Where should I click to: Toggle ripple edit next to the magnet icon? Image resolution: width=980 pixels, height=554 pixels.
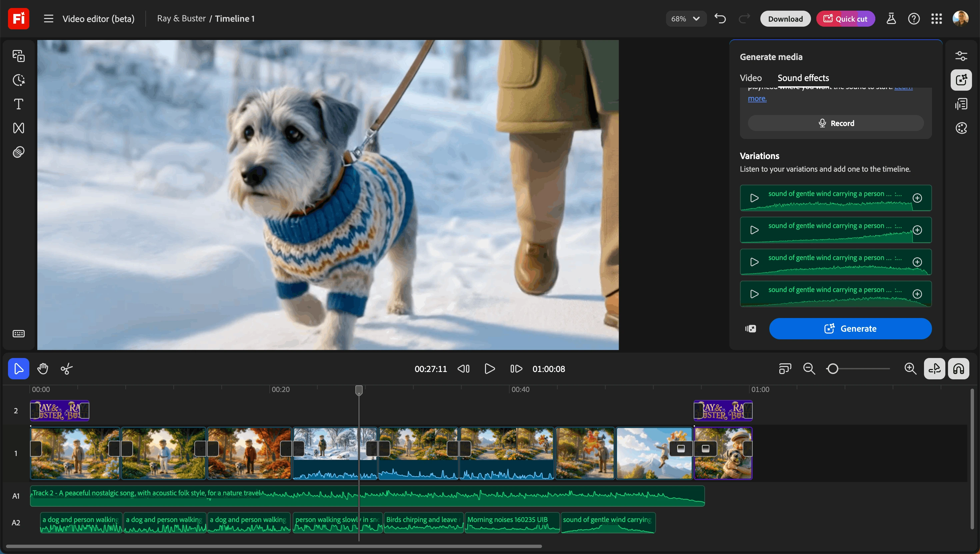coord(934,368)
